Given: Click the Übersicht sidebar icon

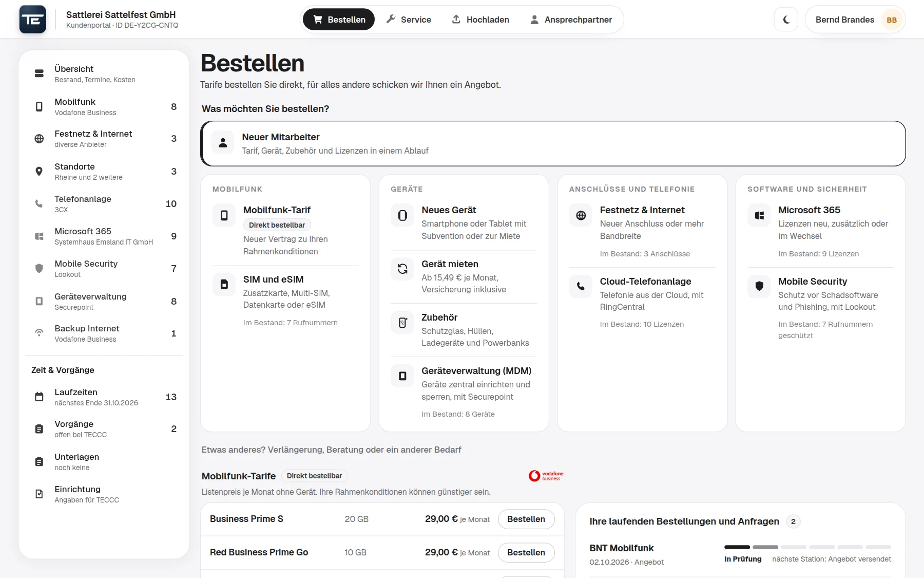Looking at the screenshot, I should pyautogui.click(x=39, y=73).
